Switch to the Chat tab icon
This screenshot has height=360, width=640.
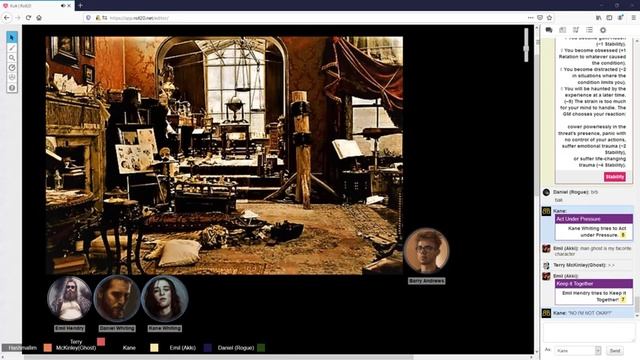click(549, 30)
